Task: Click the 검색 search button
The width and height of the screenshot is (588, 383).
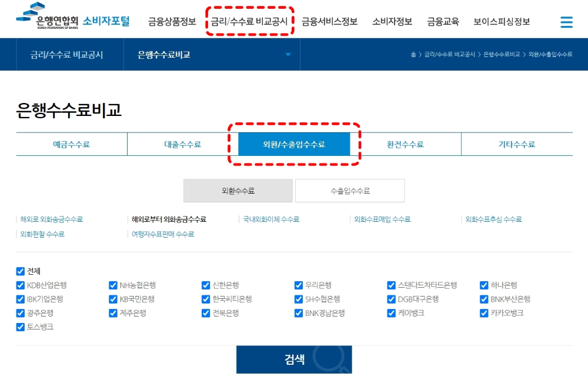Action: [294, 359]
